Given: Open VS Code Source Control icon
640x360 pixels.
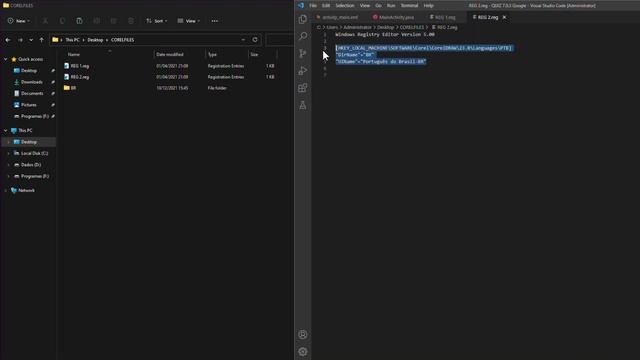Looking at the screenshot, I should (x=302, y=53).
